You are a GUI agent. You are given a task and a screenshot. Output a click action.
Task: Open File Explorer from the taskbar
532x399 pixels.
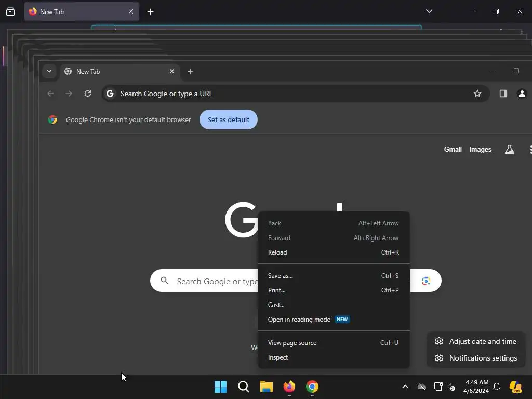coord(267,387)
